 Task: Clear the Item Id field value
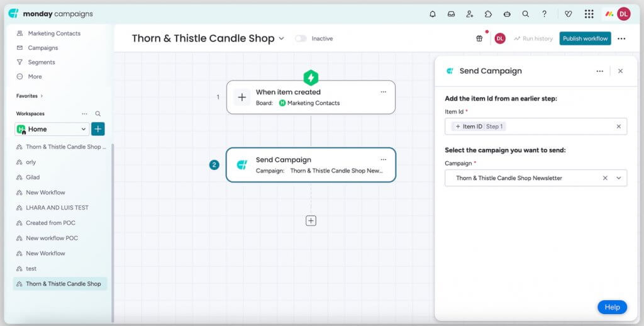point(619,126)
